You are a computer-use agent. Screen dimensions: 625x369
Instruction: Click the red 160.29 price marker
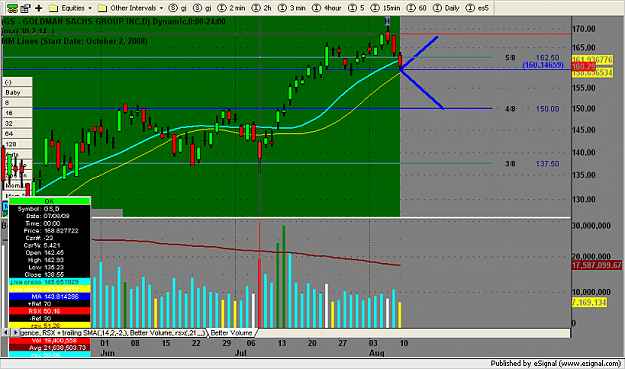tap(584, 67)
